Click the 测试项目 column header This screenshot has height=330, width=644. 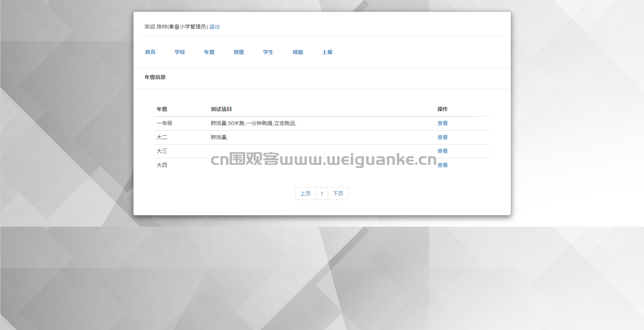(x=221, y=109)
